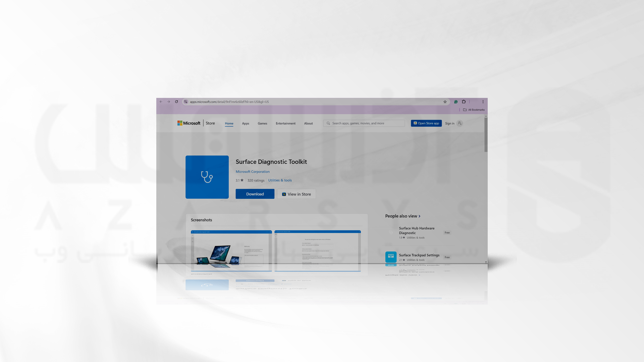
Task: Click the browser extensions icon
Action: point(464,102)
